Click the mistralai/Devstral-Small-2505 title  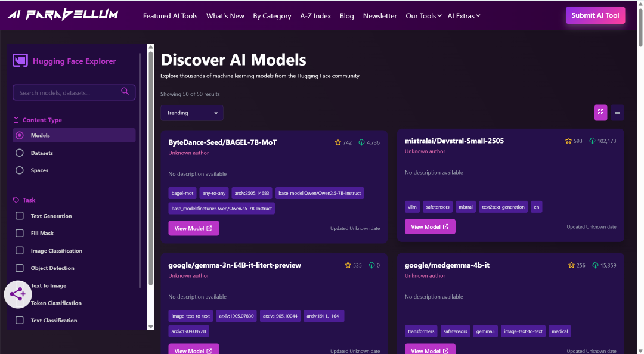click(454, 141)
